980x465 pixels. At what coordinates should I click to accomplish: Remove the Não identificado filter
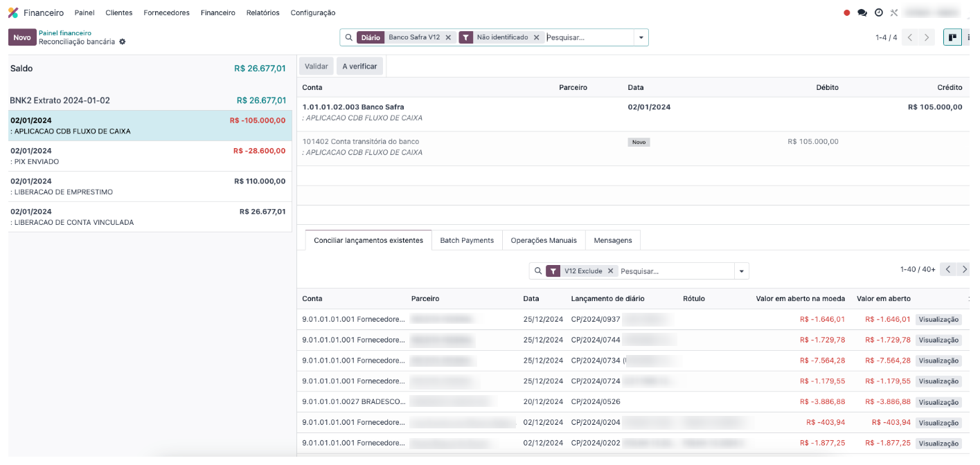[x=536, y=37]
